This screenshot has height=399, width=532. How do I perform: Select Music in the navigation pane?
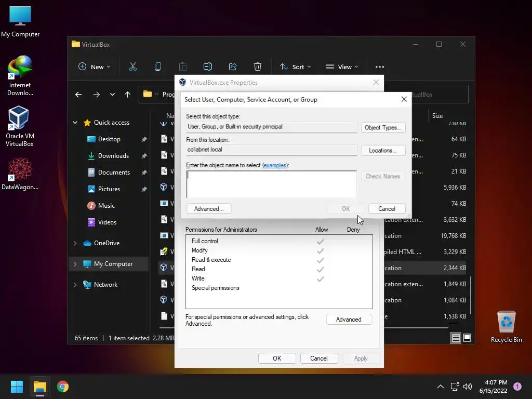tap(106, 206)
